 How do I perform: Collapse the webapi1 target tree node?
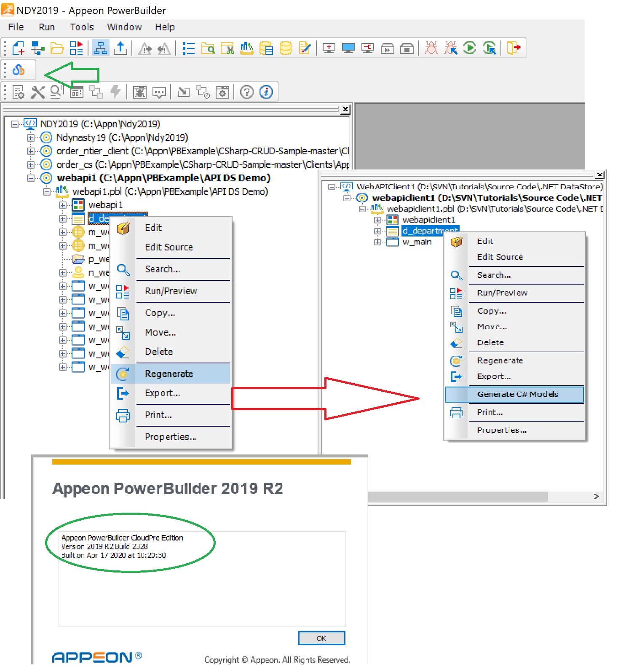[31, 178]
